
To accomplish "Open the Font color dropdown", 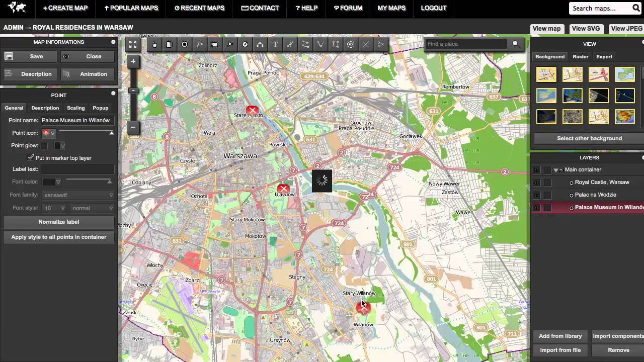I will pyautogui.click(x=58, y=182).
